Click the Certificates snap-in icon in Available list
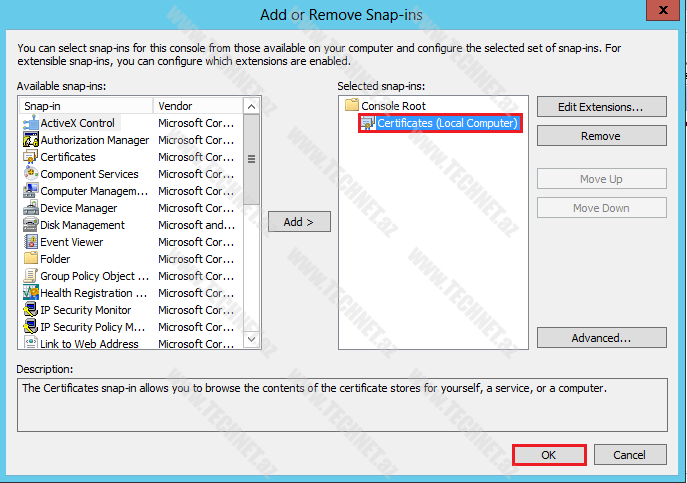The image size is (687, 483). coord(31,157)
